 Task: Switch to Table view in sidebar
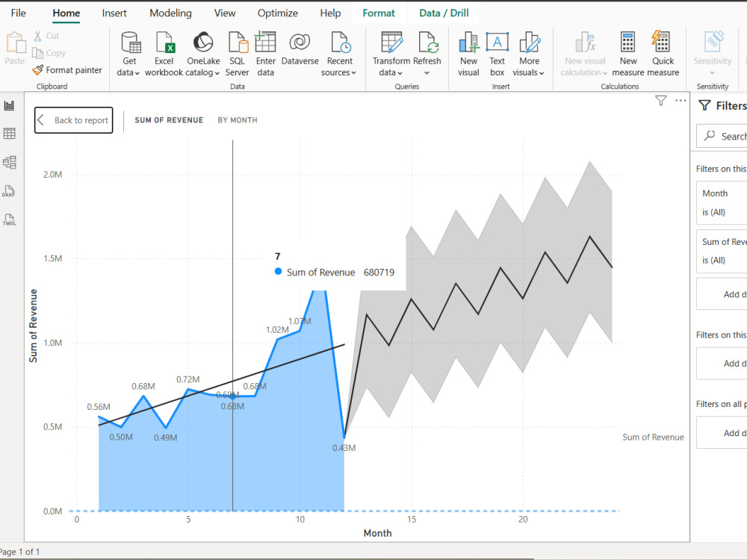9,134
